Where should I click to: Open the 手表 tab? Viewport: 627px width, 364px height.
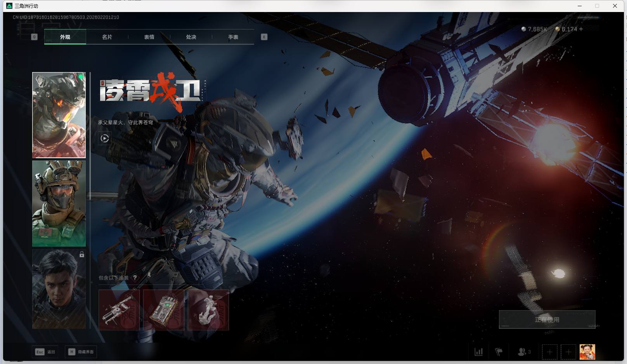tap(233, 37)
